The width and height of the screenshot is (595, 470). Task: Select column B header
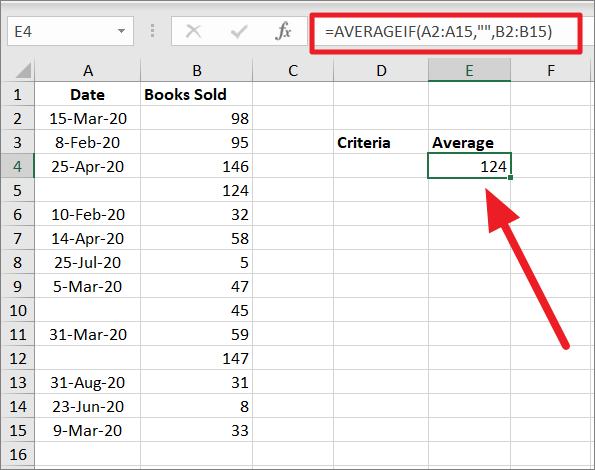pyautogui.click(x=197, y=71)
